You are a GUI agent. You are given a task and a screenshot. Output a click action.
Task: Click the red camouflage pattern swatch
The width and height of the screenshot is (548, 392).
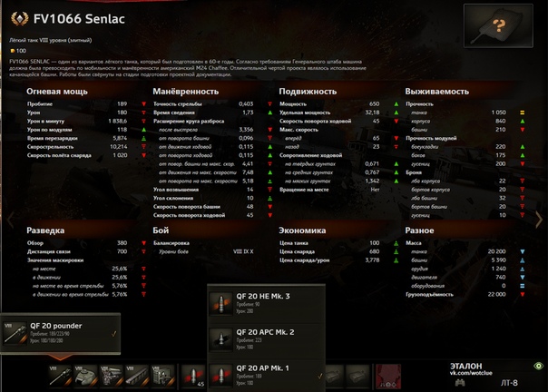coord(388,377)
